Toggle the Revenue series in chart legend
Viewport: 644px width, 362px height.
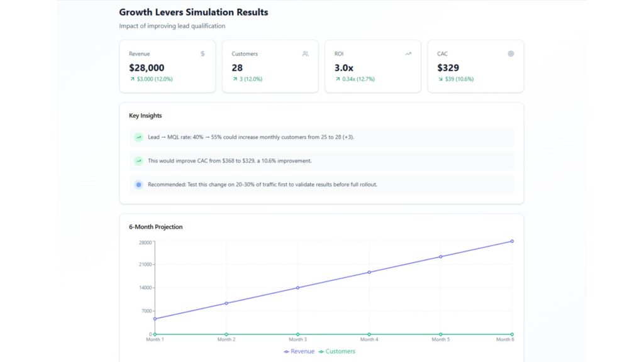299,351
